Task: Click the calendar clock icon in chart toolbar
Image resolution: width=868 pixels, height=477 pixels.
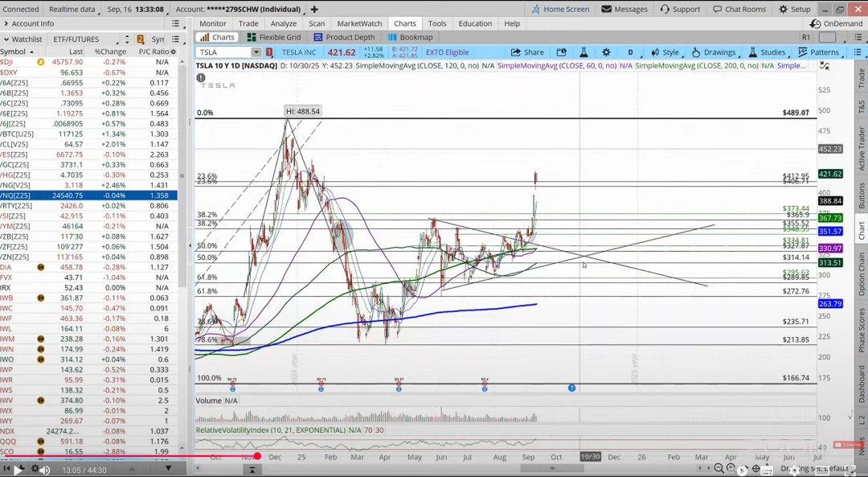Action: point(561,52)
